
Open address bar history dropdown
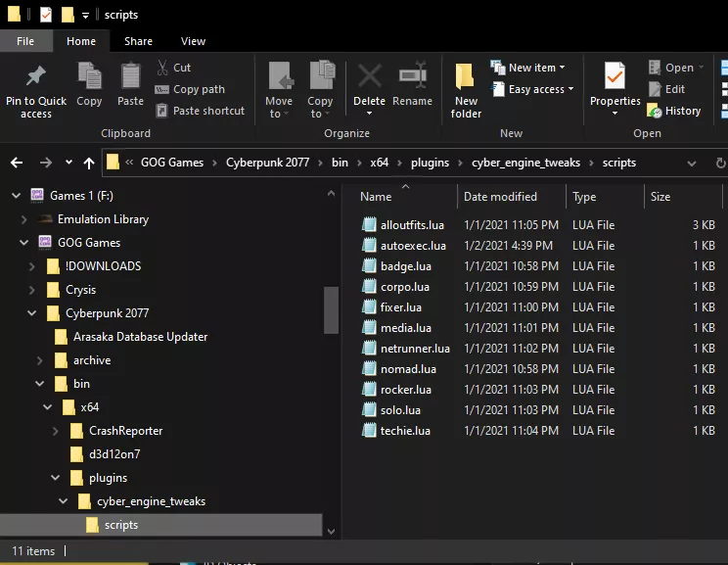pos(692,164)
